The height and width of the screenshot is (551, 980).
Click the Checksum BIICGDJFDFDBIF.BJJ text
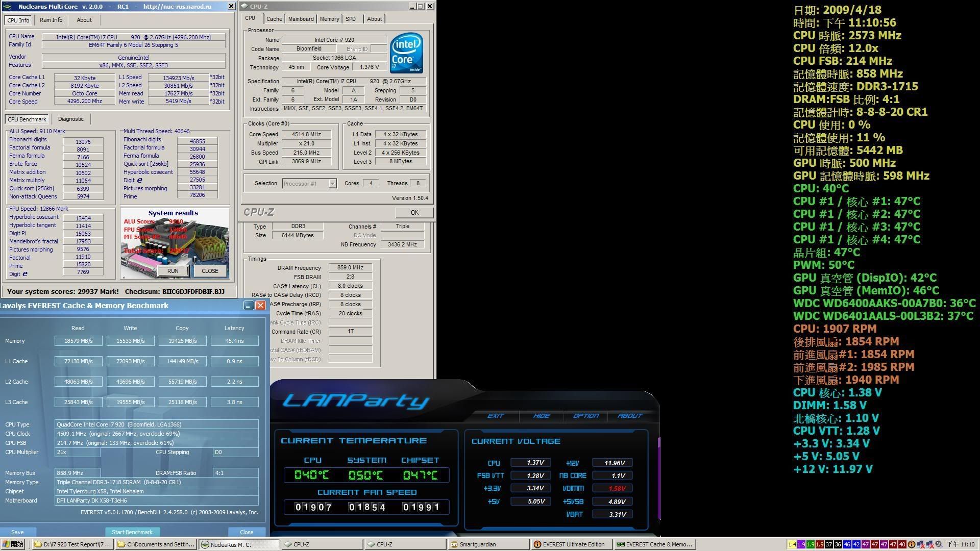point(175,291)
